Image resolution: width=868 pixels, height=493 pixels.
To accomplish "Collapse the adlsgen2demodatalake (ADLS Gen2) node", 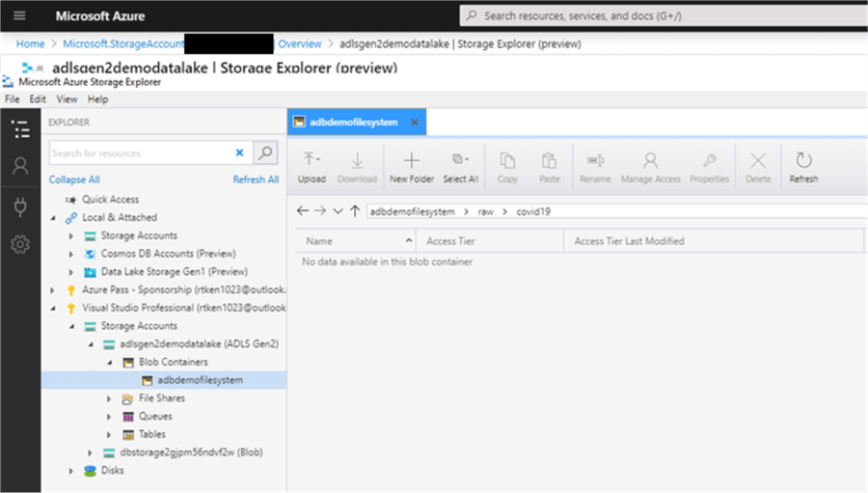I will [x=91, y=344].
